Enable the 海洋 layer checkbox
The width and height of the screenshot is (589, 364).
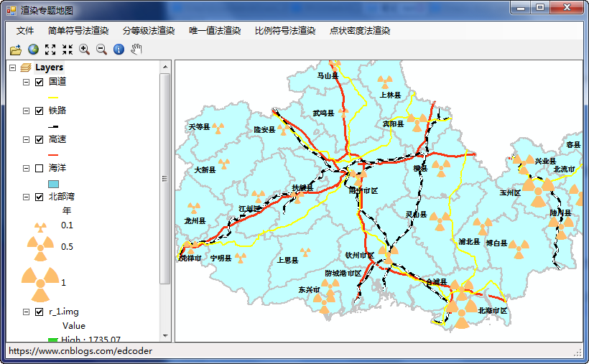[x=40, y=169]
